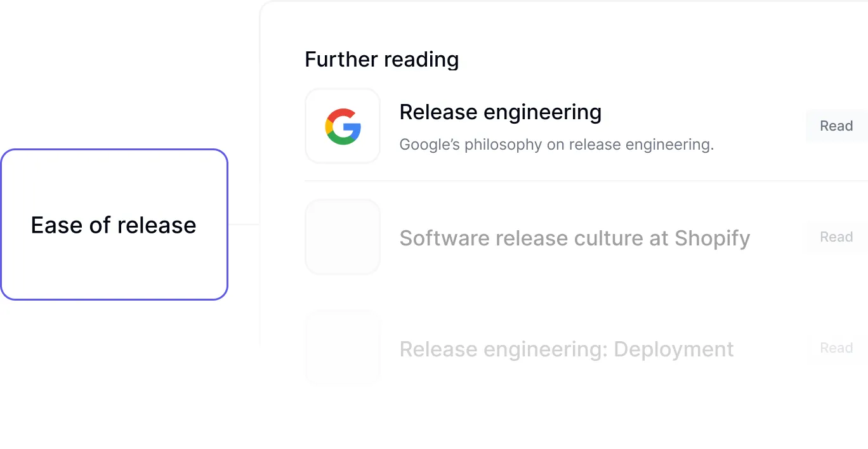The width and height of the screenshot is (868, 449).
Task: Click Google's philosophy description text
Action: tap(556, 145)
